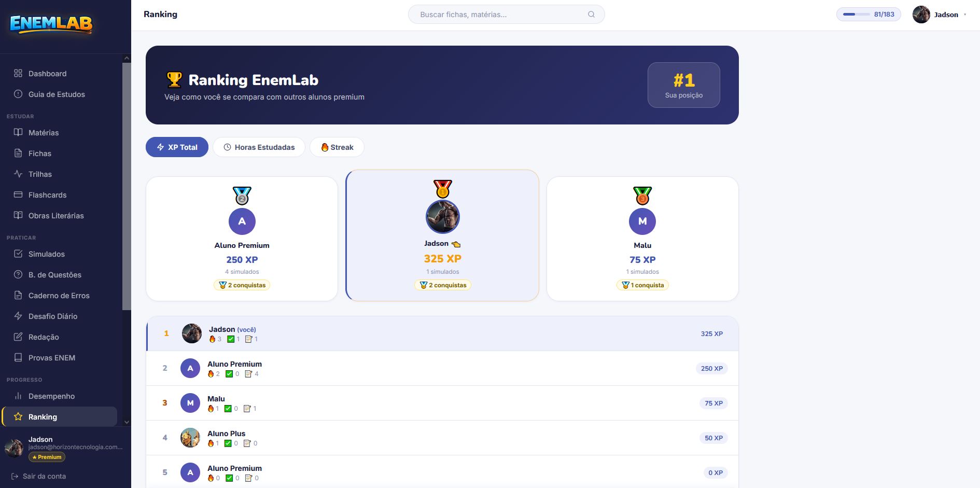
Task: Switch to the Streak tab
Action: 337,147
